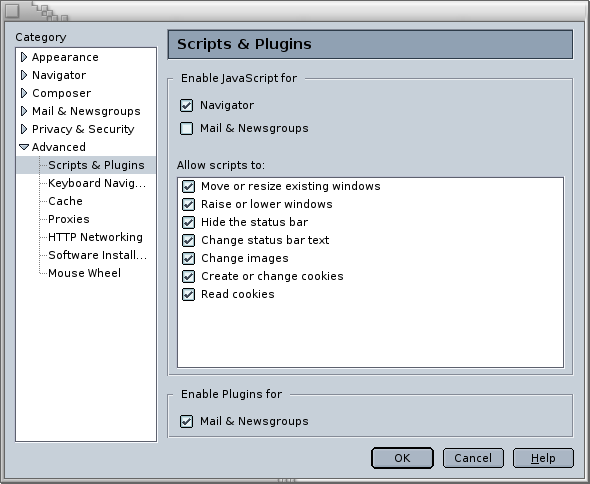Toggle Read cookies permission
590x484 pixels.
(188, 294)
